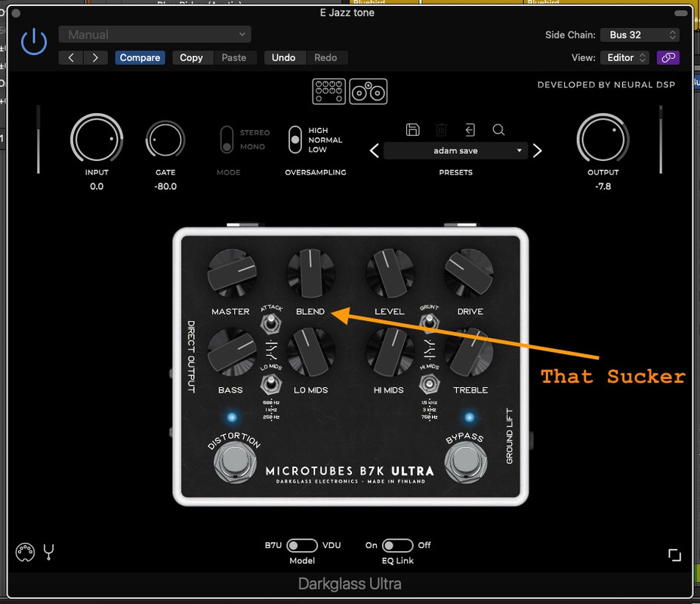Click the Level knob on pedal
Viewport: 700px width, 604px height.
(x=390, y=273)
